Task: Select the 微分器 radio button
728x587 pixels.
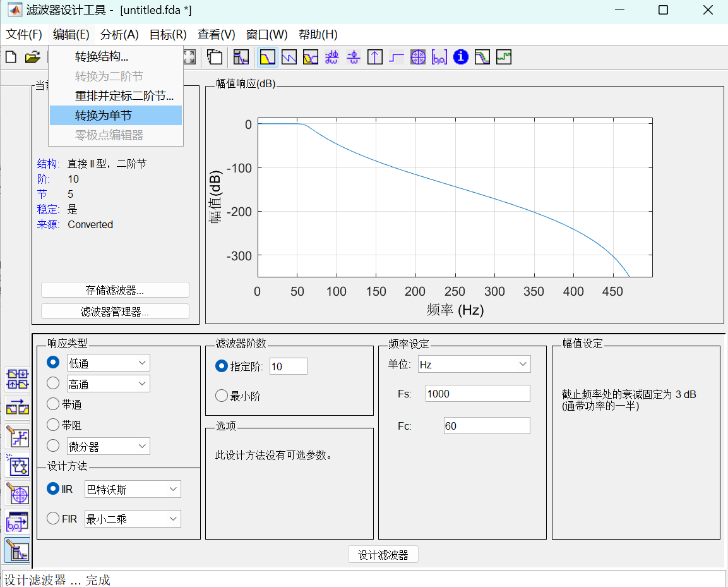Action: (x=53, y=445)
